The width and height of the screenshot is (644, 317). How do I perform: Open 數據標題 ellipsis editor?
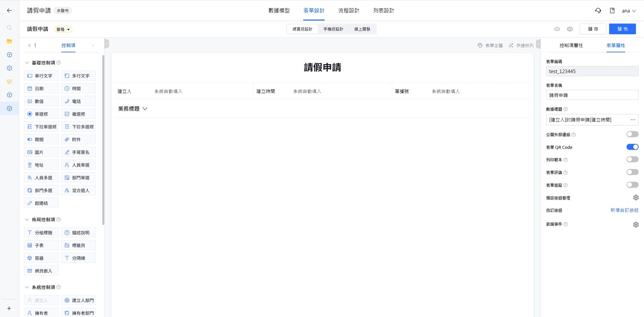pyautogui.click(x=633, y=120)
